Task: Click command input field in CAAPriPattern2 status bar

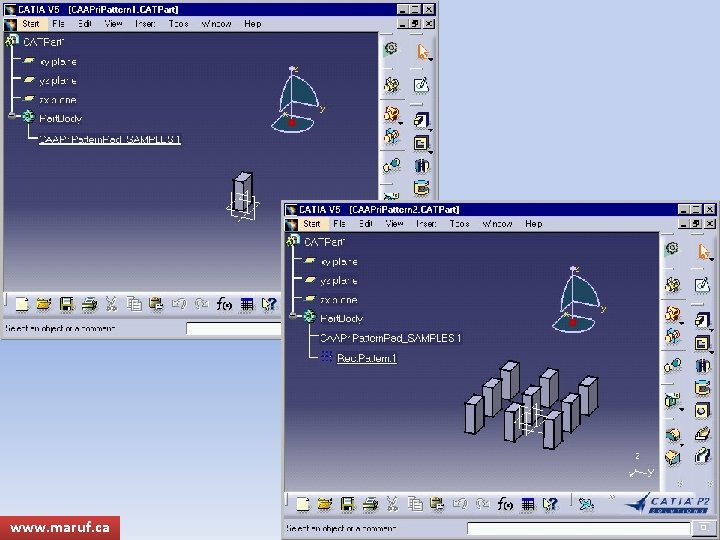Action: tap(579, 528)
